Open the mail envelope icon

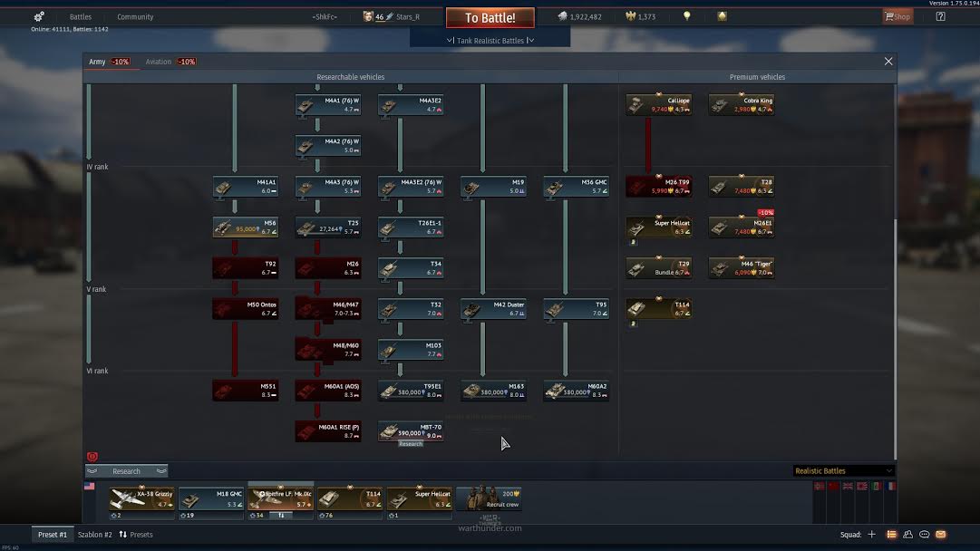tap(941, 535)
